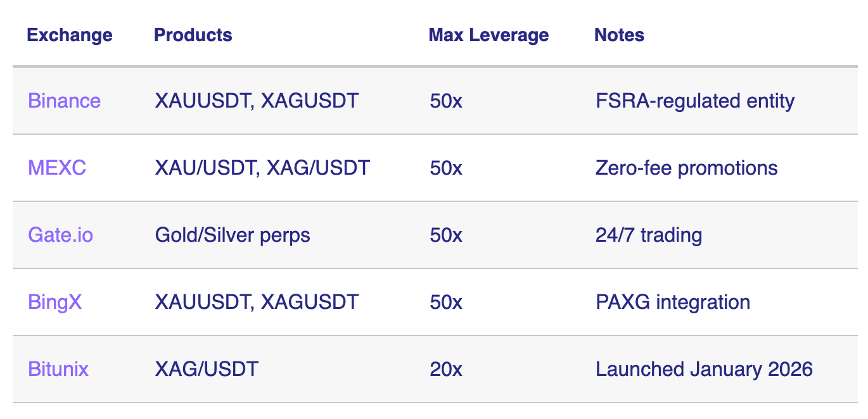
Task: Visit the BingX exchange link
Action: (55, 302)
